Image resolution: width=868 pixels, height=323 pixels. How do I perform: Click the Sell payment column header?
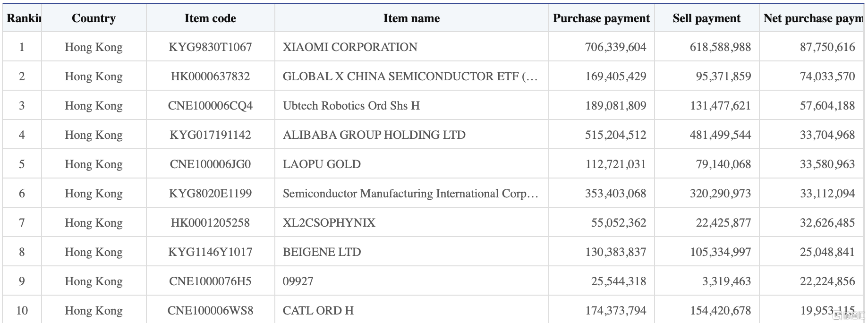click(x=706, y=18)
